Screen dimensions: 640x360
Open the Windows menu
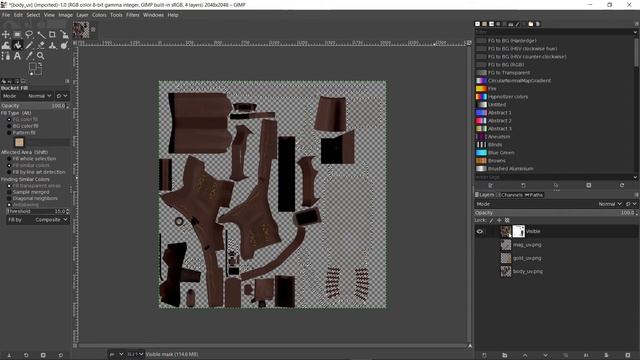tap(153, 15)
